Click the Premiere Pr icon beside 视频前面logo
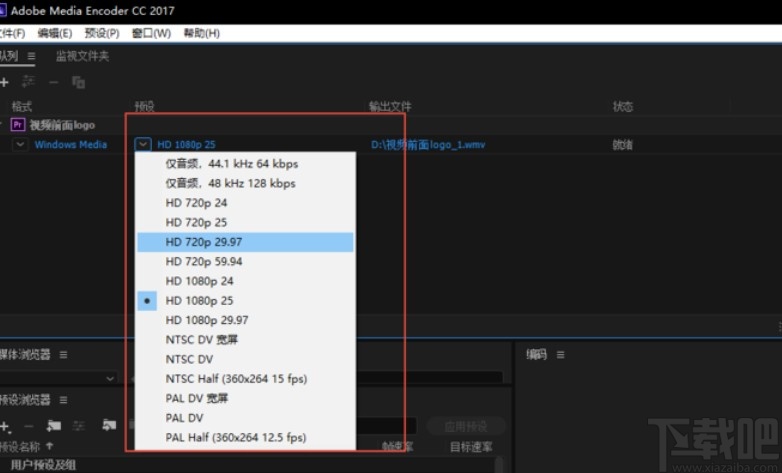Viewport: 782px width, 473px height. (x=18, y=125)
